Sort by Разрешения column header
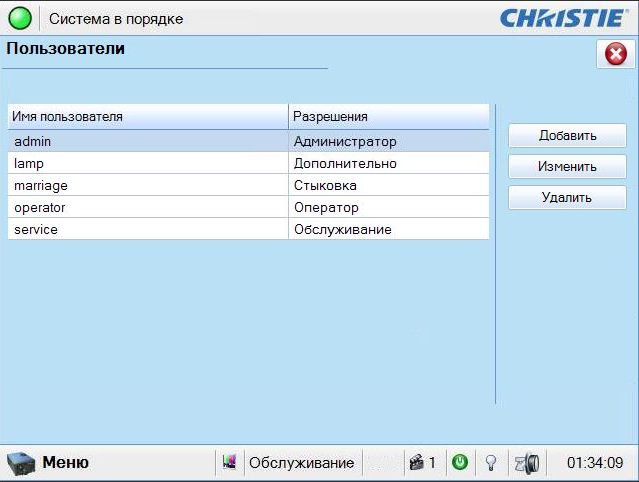 coord(388,117)
